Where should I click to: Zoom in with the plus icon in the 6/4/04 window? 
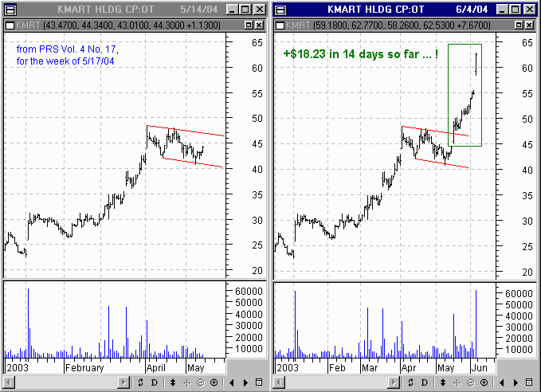point(484,382)
